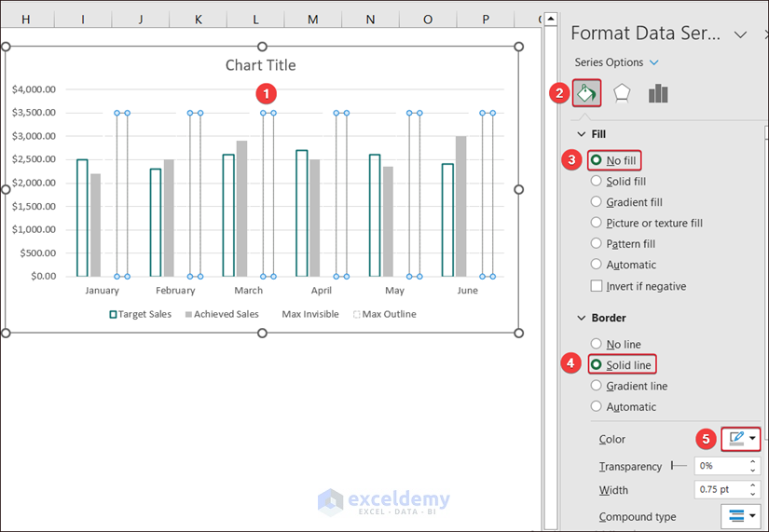The image size is (769, 532).
Task: Click the June axis label
Action: [467, 291]
